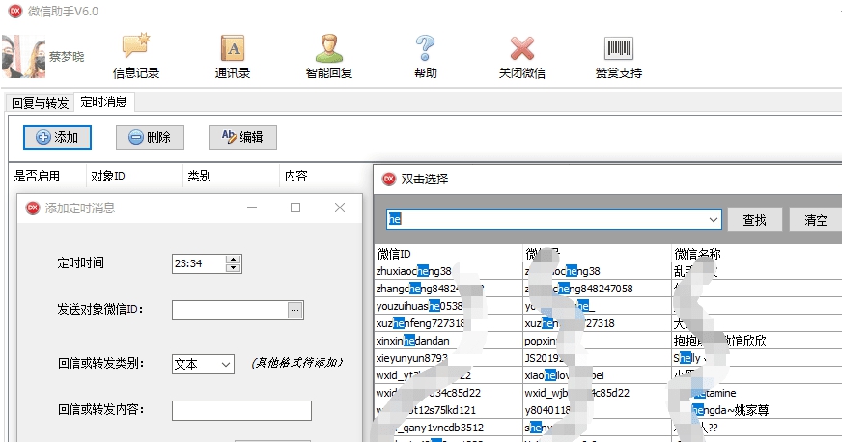Open 智能回复 smart reply icon

pos(329,56)
